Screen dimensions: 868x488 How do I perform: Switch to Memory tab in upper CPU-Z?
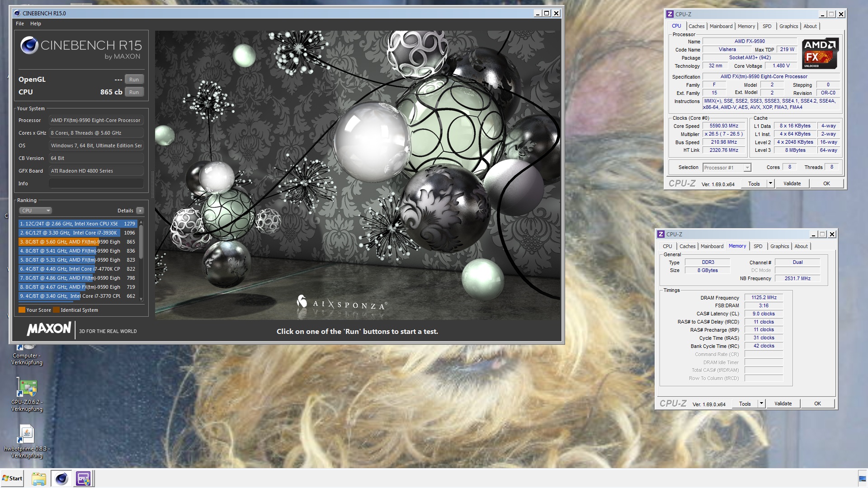pyautogui.click(x=746, y=26)
